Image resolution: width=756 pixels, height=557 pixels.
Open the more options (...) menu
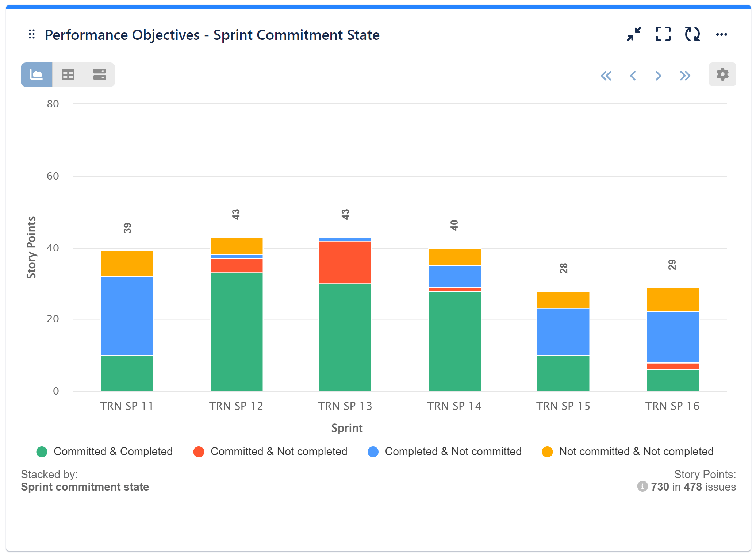pyautogui.click(x=722, y=34)
